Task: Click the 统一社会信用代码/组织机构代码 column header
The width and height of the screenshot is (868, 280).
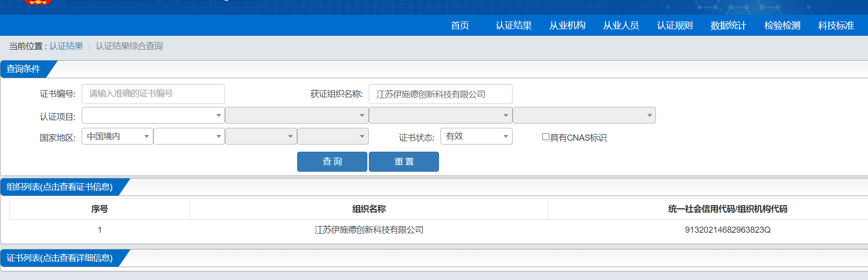Action: point(728,209)
